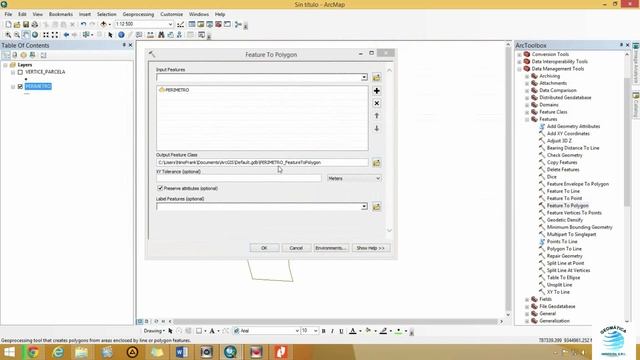The height and width of the screenshot is (360, 640).
Task: Open the Bookmarks menu
Action: click(x=61, y=14)
